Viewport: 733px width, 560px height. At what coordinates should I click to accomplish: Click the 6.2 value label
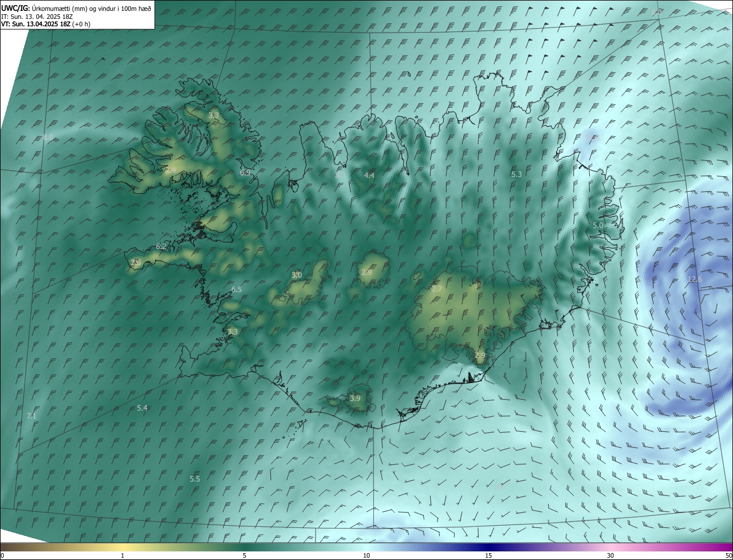point(161,247)
